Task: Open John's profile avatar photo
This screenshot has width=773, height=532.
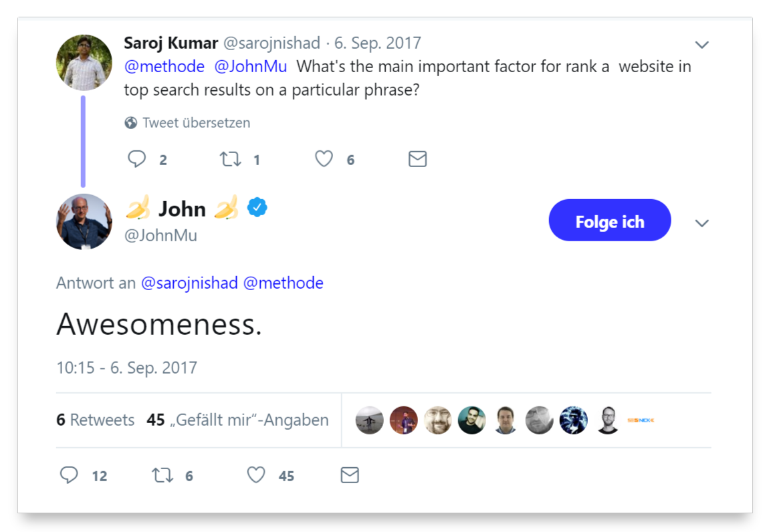Action: 84,222
